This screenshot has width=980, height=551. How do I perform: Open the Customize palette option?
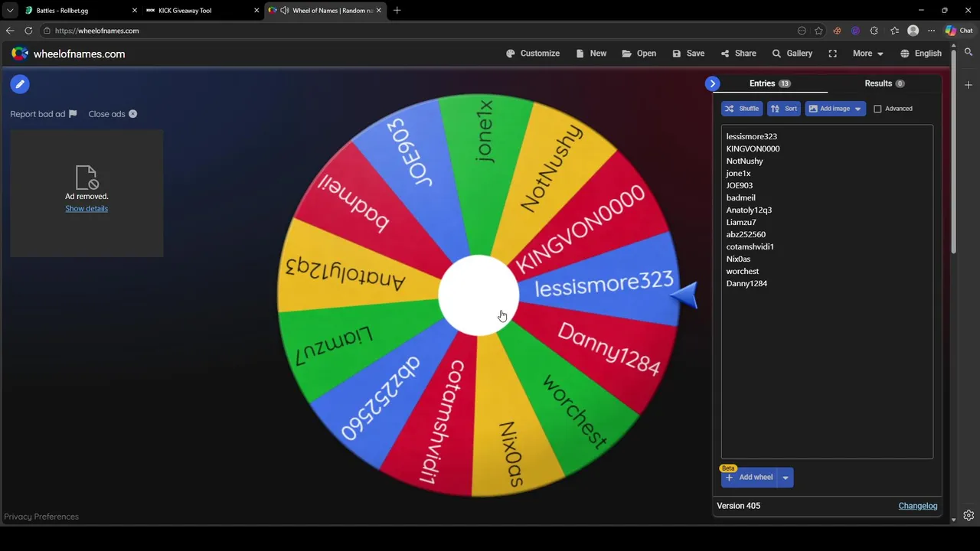(533, 54)
